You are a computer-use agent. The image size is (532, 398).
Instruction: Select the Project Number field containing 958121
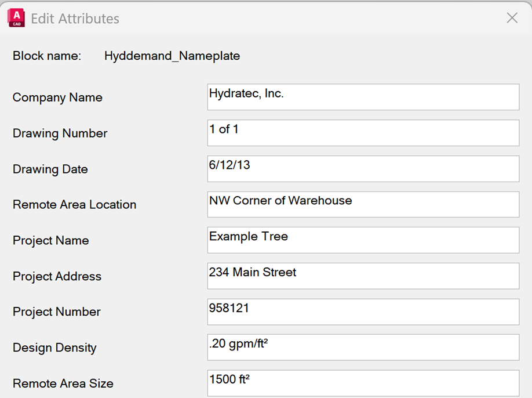pyautogui.click(x=363, y=312)
